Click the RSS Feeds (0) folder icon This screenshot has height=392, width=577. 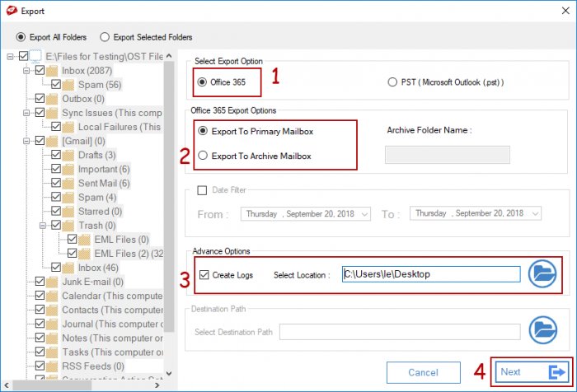coord(52,366)
